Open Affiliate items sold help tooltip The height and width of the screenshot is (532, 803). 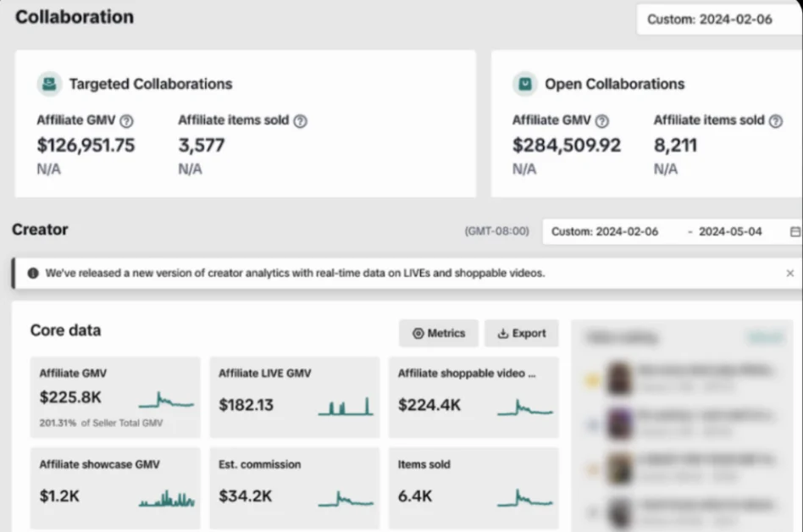301,119
